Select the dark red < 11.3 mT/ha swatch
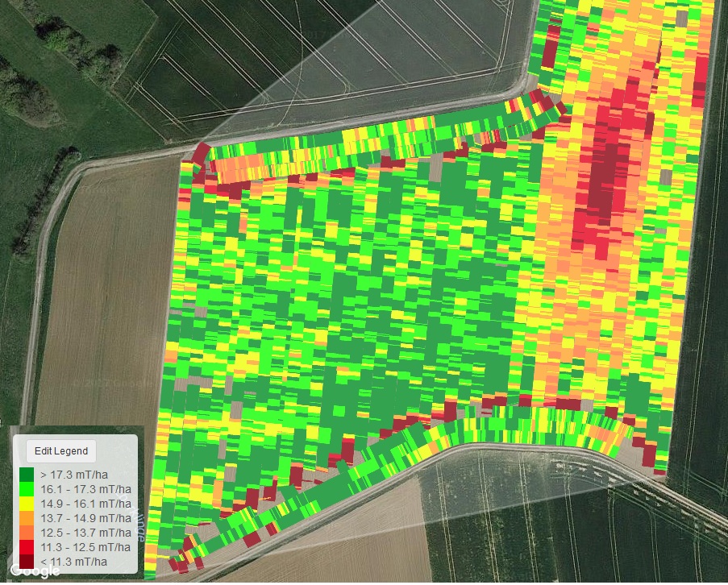Image resolution: width=728 pixels, height=585 pixels. pyautogui.click(x=27, y=562)
